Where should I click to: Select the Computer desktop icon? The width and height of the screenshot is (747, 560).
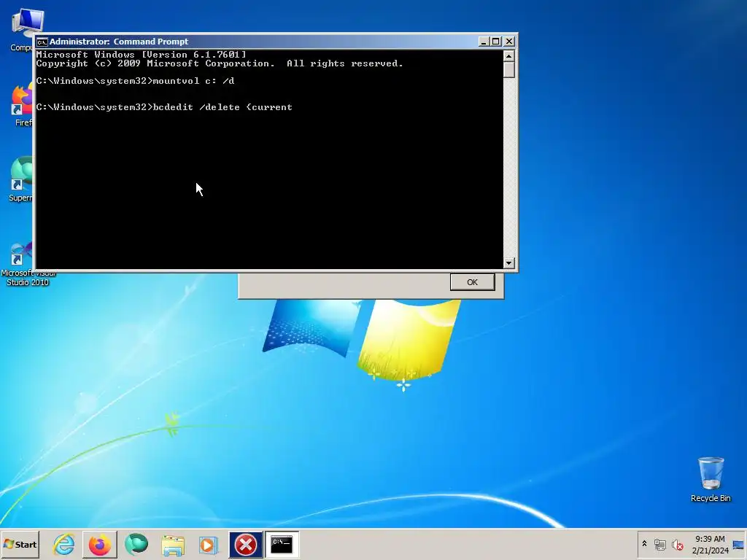tap(21, 29)
